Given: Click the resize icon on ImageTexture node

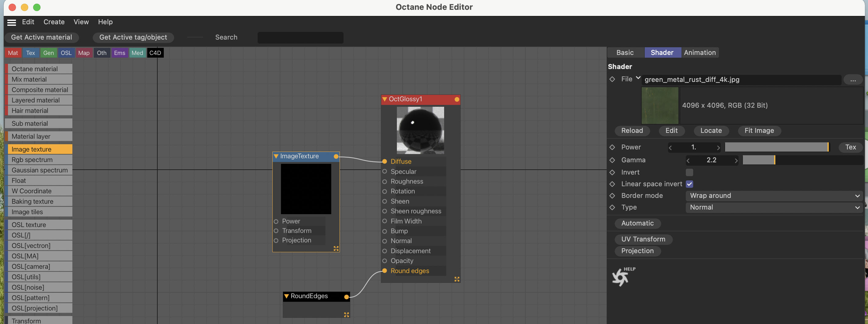Looking at the screenshot, I should click(x=336, y=249).
